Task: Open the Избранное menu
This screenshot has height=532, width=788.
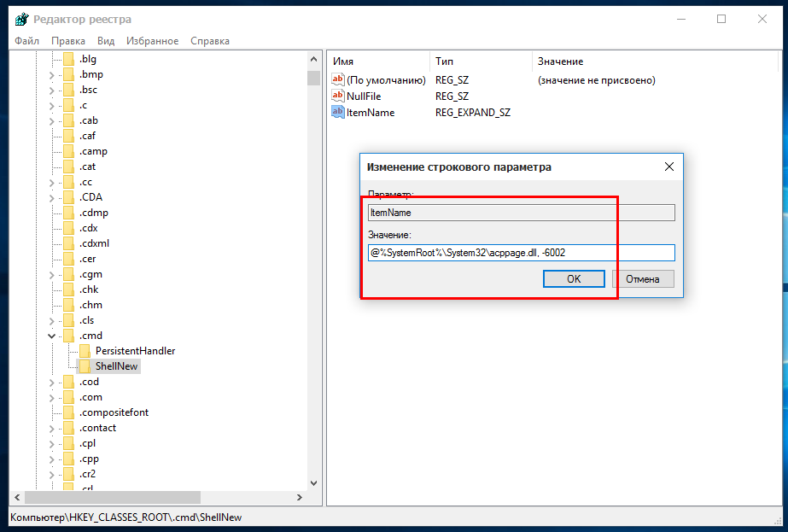Action: 152,41
